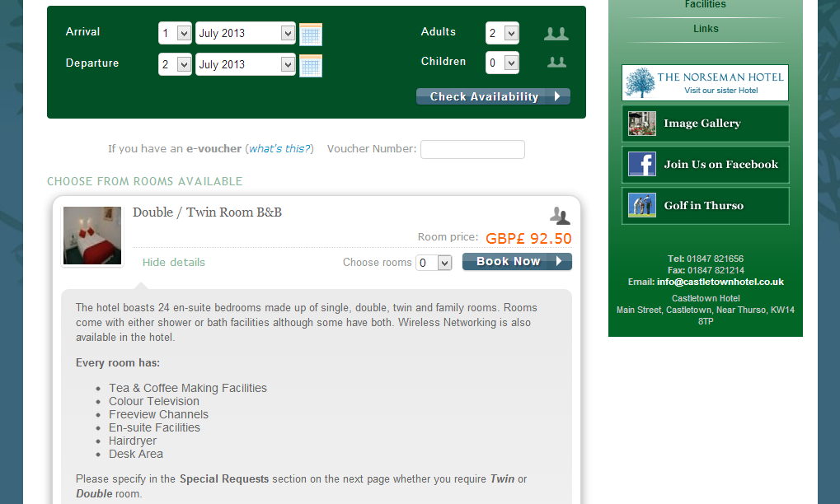Open the departure month dropdown showing July 2013
The image size is (840, 504).
(246, 64)
